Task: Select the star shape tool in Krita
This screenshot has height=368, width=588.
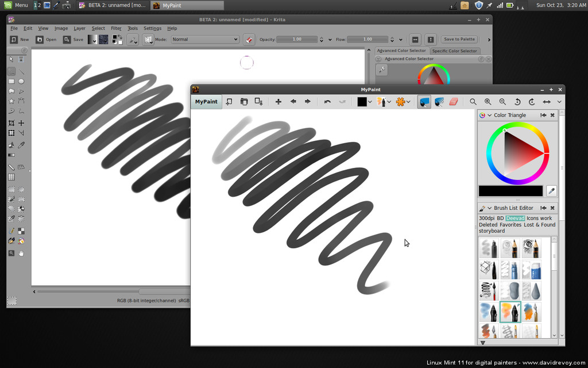Action: (x=11, y=101)
